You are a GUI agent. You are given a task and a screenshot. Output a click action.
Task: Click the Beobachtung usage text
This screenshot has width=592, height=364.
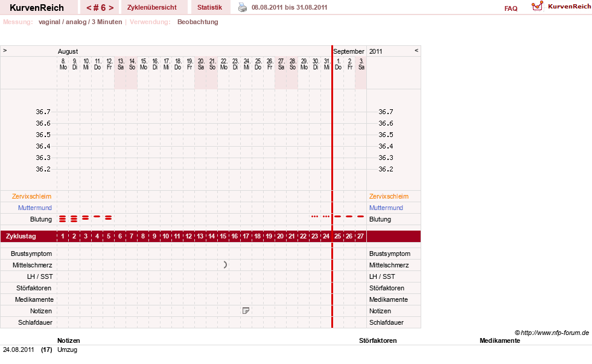(198, 22)
